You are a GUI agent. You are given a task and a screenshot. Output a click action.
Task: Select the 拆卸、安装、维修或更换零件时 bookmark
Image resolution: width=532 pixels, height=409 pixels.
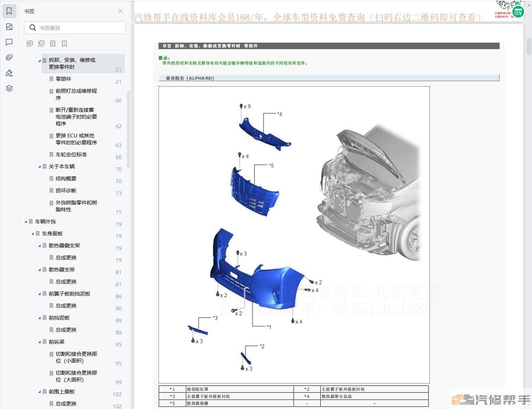pos(83,63)
